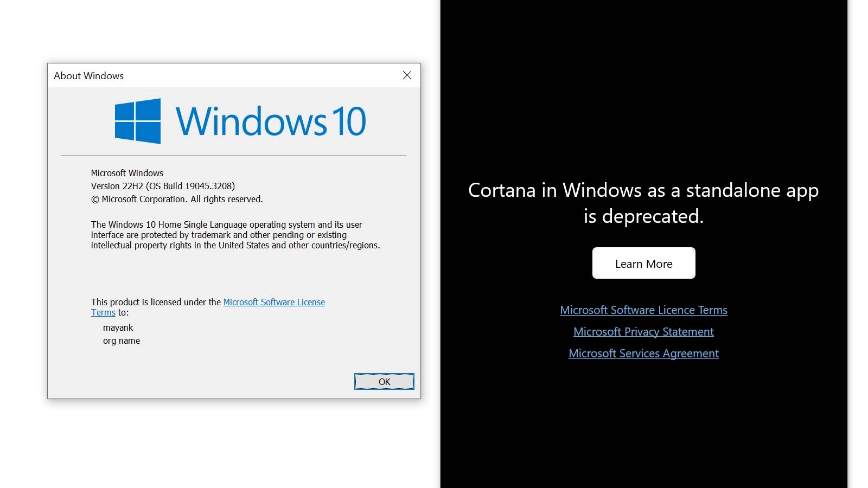Click the horizontal divider below the Windows logo

(x=233, y=156)
